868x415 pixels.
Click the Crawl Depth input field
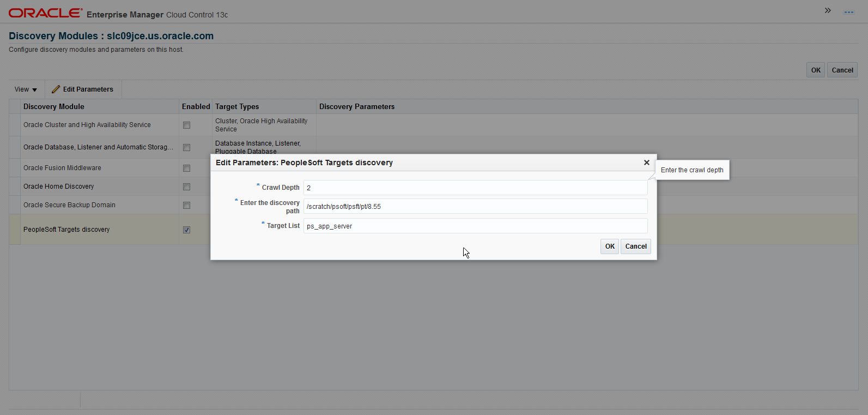[x=475, y=188]
